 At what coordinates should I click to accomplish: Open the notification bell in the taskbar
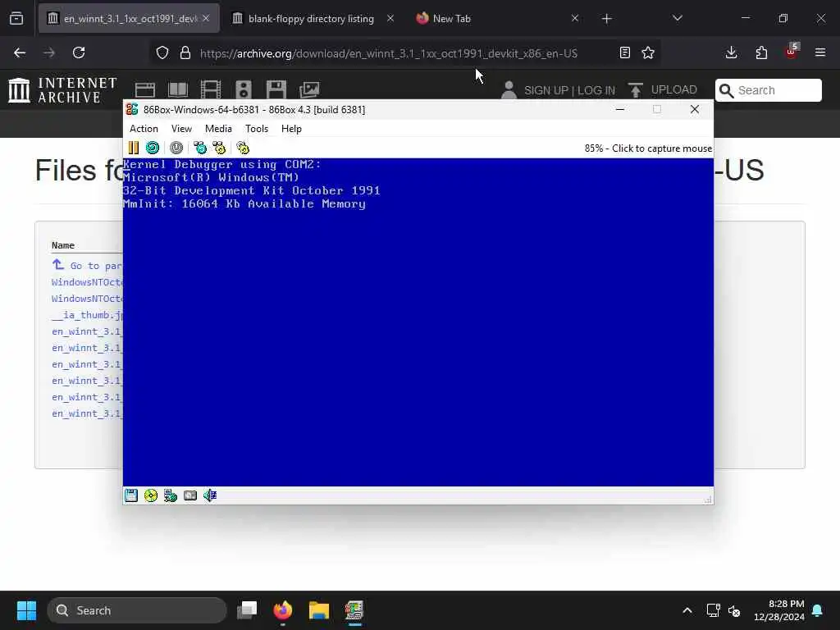(818, 610)
